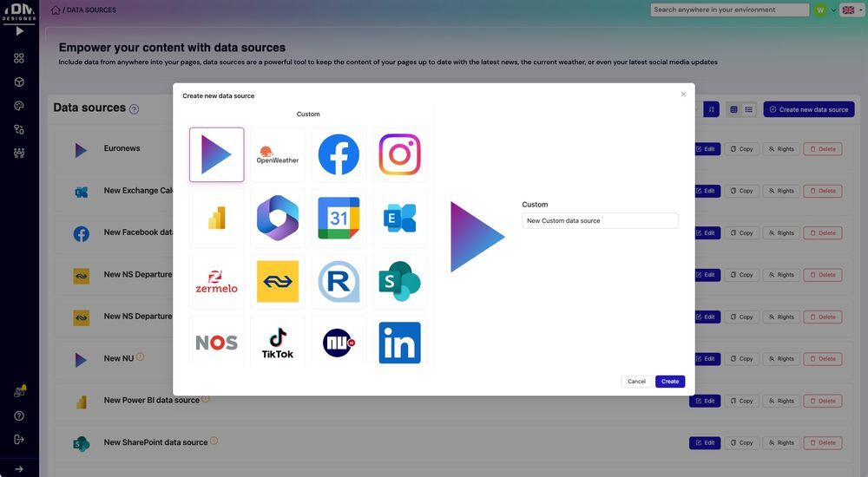Pick the LinkedIn data source
Image resolution: width=868 pixels, height=477 pixels.
pos(399,342)
